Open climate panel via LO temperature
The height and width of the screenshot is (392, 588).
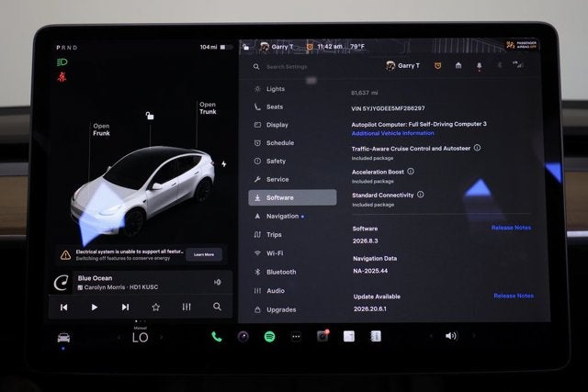tap(141, 338)
